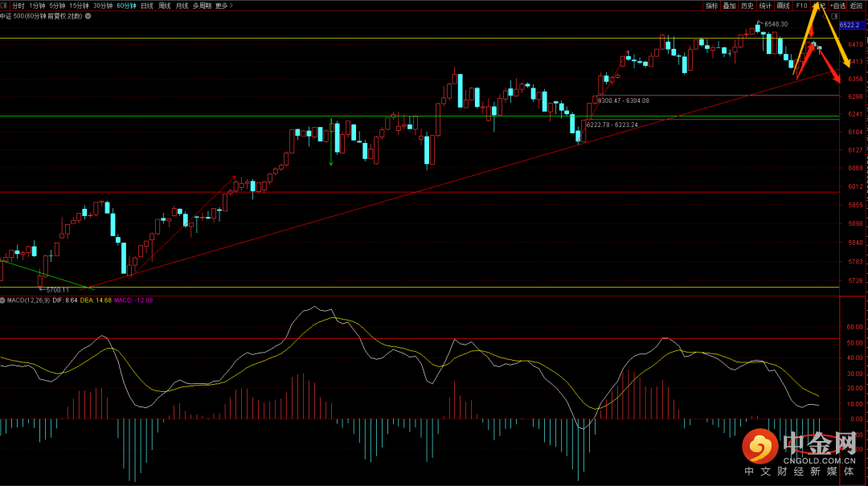Click the 60.00 MACD axis label
Image resolution: width=868 pixels, height=486 pixels.
pos(854,327)
